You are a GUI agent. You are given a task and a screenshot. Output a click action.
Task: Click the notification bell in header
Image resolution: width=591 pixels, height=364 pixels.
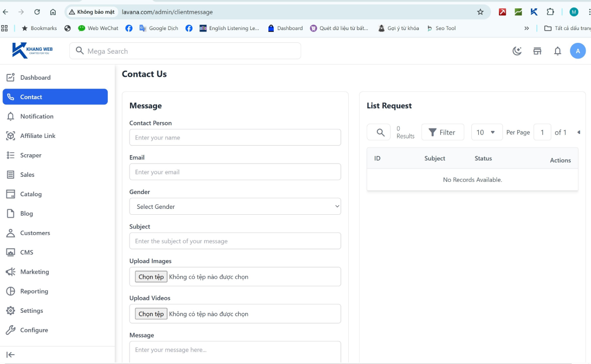(558, 51)
